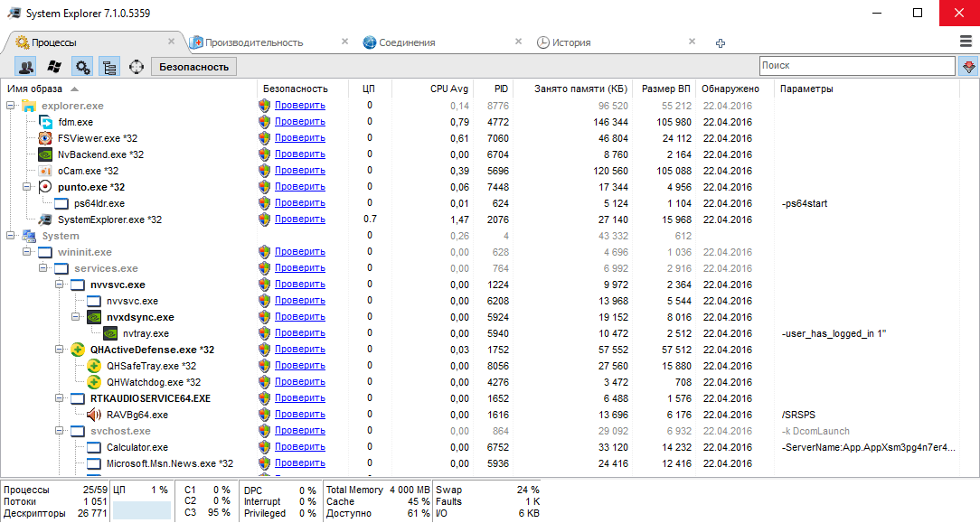Sort by the Имя образа column header
The width and height of the screenshot is (980, 523).
(x=128, y=89)
